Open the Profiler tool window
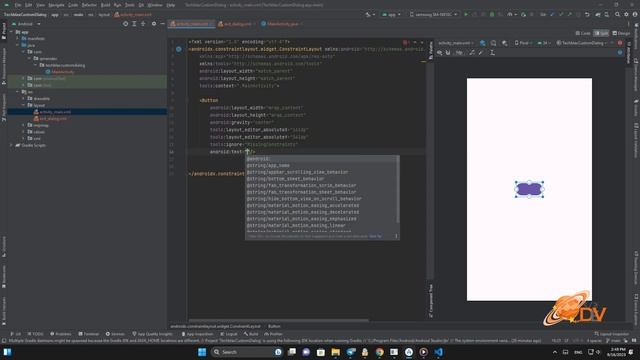The width and height of the screenshot is (640, 360). 273,334
